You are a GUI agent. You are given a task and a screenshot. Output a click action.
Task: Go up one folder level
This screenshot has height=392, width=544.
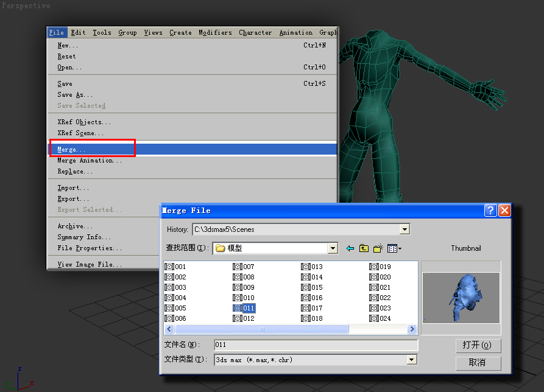click(364, 248)
